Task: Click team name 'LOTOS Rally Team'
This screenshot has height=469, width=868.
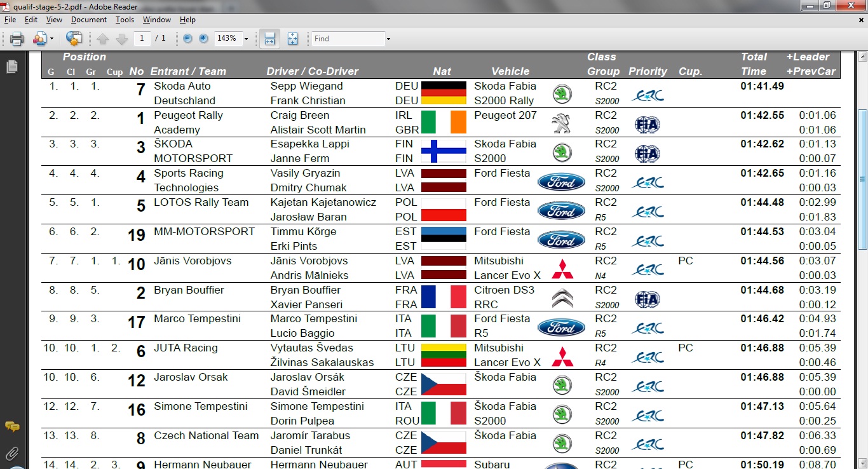Action: 201,202
